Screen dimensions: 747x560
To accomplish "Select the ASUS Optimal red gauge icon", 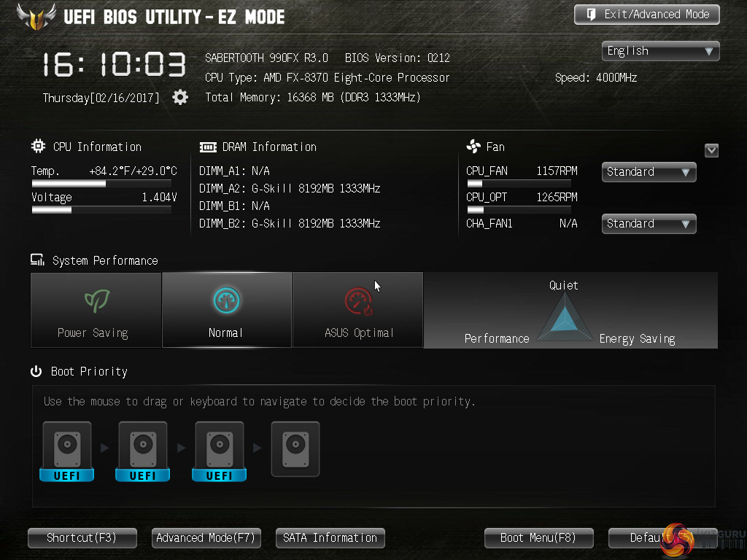I will click(x=358, y=301).
